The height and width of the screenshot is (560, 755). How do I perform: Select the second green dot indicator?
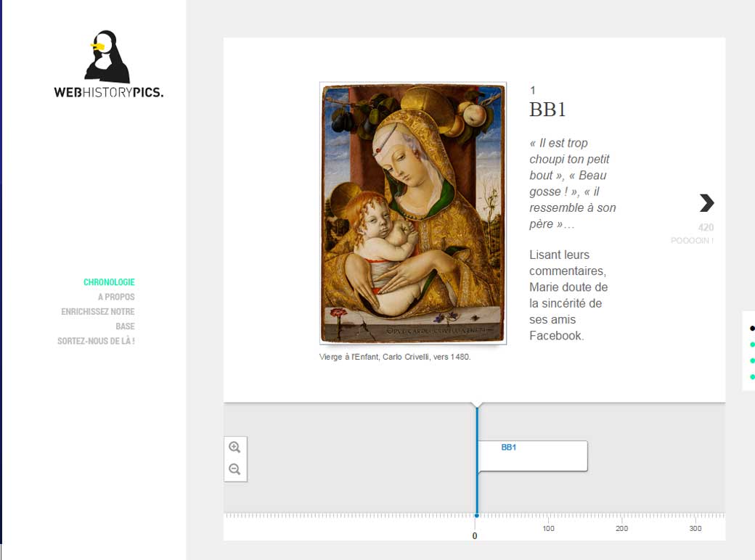point(752,361)
